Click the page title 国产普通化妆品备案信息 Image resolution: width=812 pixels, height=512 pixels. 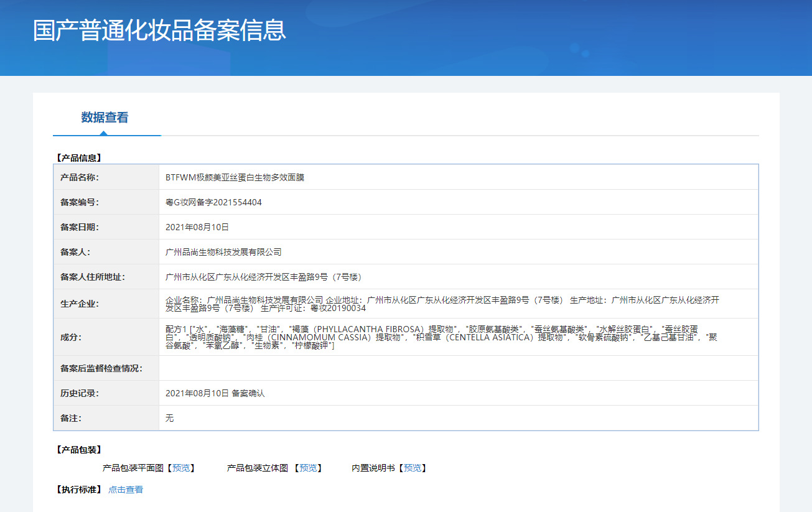[x=159, y=30]
